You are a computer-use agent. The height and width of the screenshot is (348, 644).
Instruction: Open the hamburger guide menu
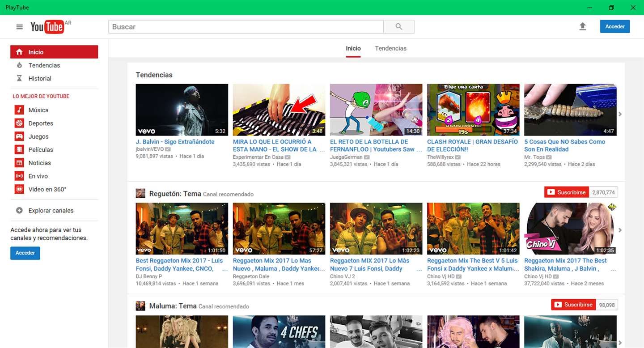click(x=19, y=27)
